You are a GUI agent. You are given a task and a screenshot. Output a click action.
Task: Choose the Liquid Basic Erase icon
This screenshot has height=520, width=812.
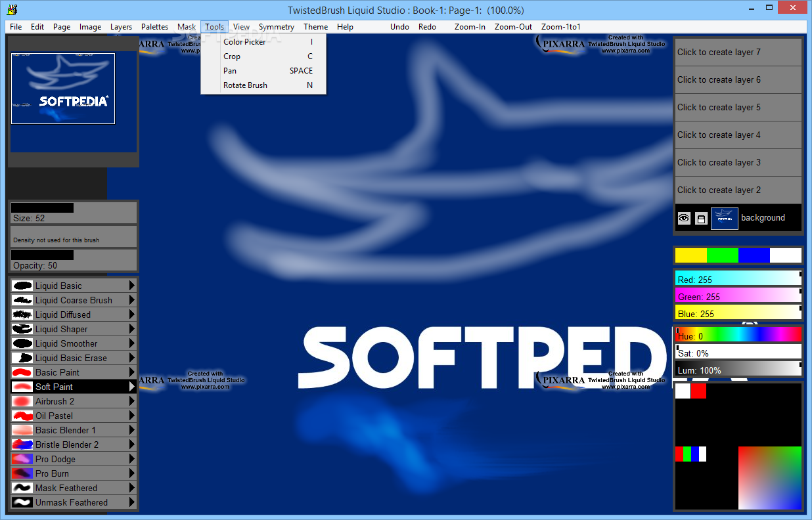point(22,358)
